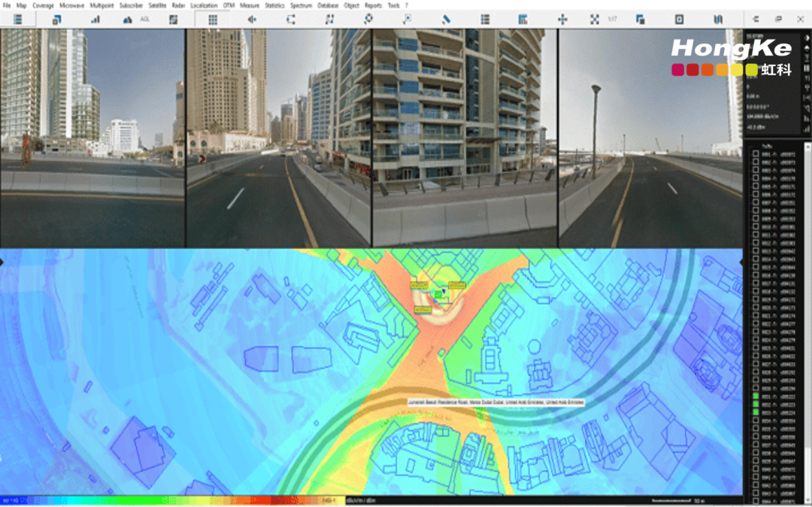
Task: Open the fourth street-view photo with lamp post
Action: (650, 138)
